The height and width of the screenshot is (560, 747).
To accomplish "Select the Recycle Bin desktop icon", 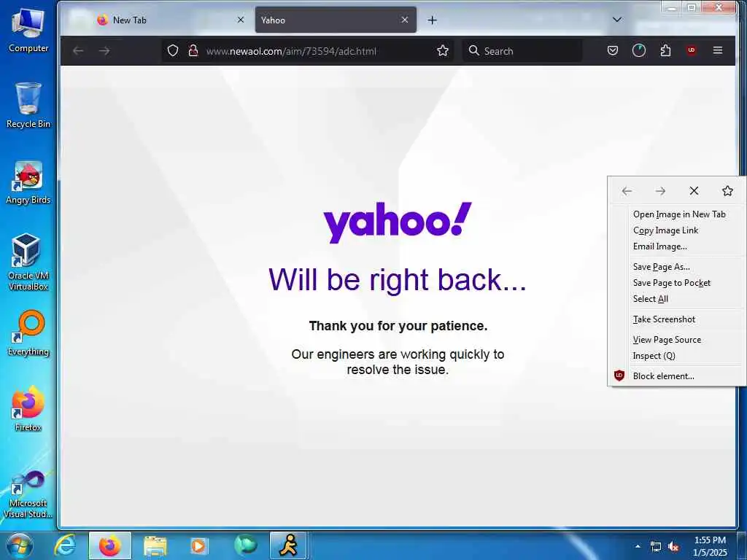I will (x=28, y=105).
